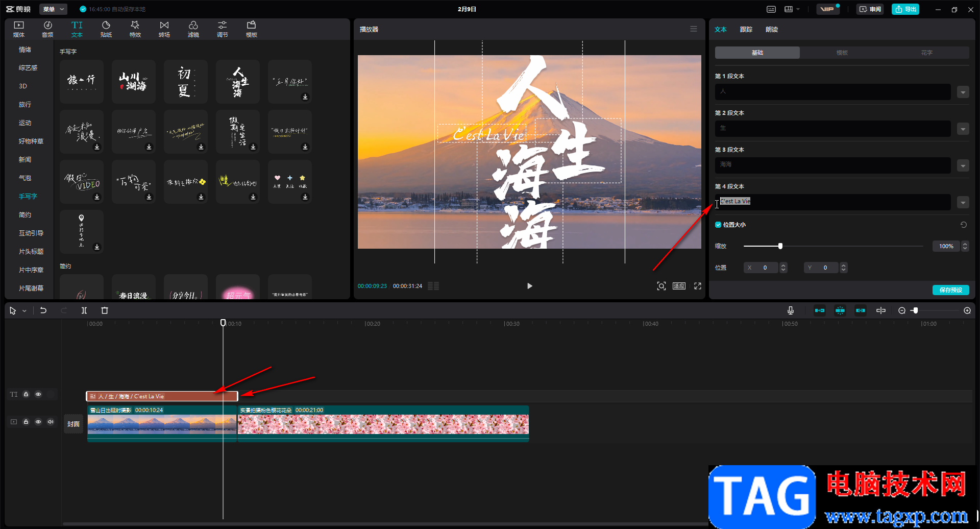Image resolution: width=980 pixels, height=529 pixels.
Task: Click the preview-axis alignment icon in timeline toolbar
Action: pyautogui.click(x=881, y=310)
